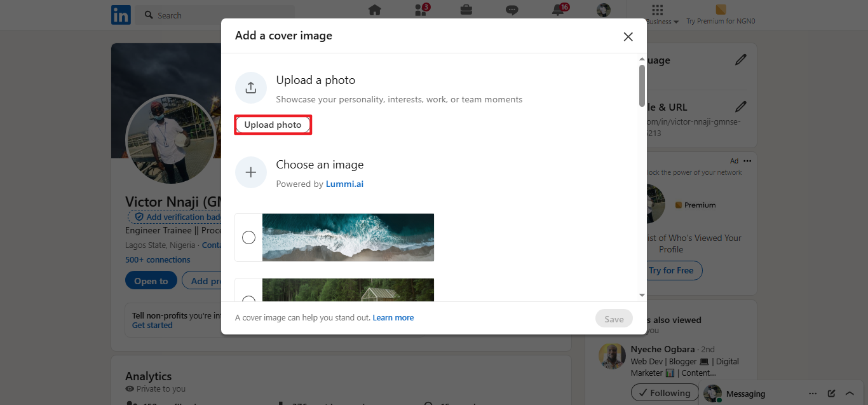Viewport: 868px width, 405px height.
Task: Click the Save button in dialog
Action: [614, 319]
